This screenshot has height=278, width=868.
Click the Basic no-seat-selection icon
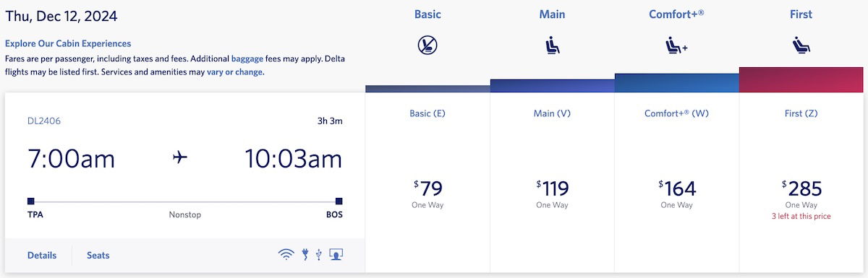click(x=427, y=45)
